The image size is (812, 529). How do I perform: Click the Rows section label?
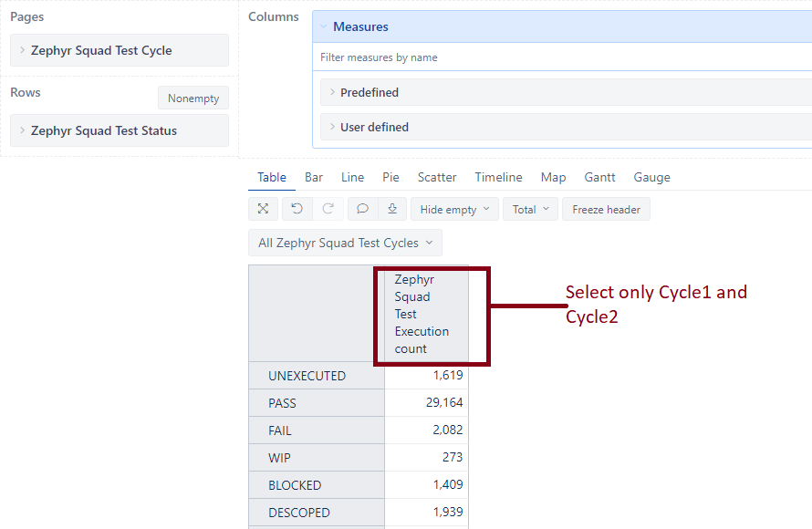point(26,92)
